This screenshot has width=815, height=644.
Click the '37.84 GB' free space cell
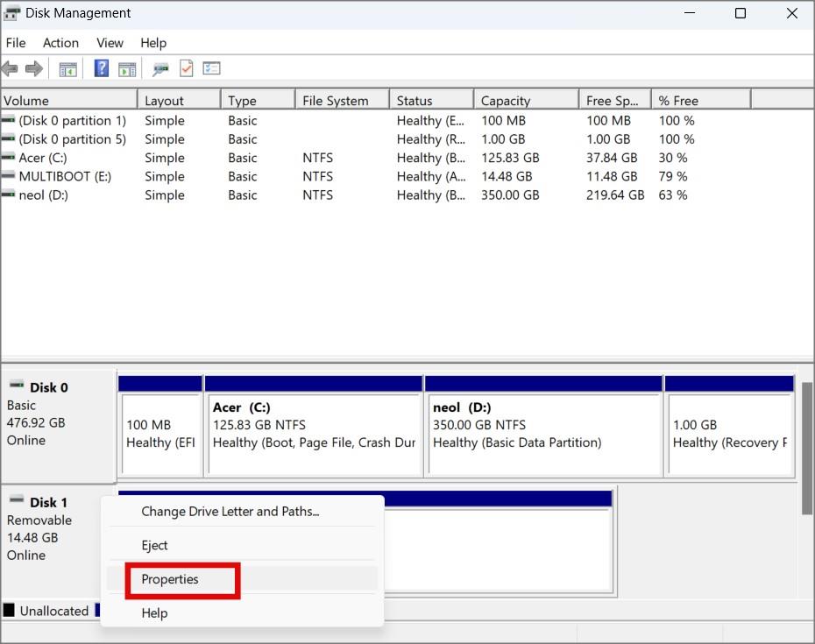click(x=612, y=158)
